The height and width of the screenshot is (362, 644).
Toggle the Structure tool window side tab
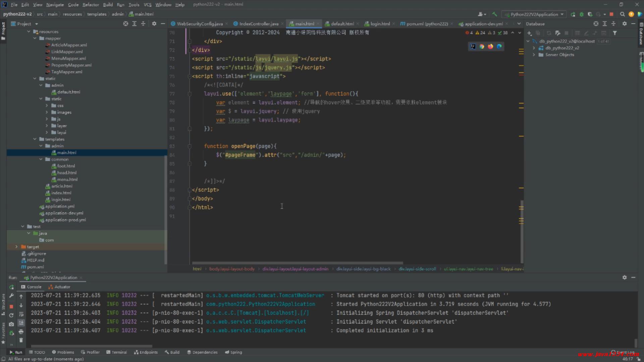click(3, 304)
